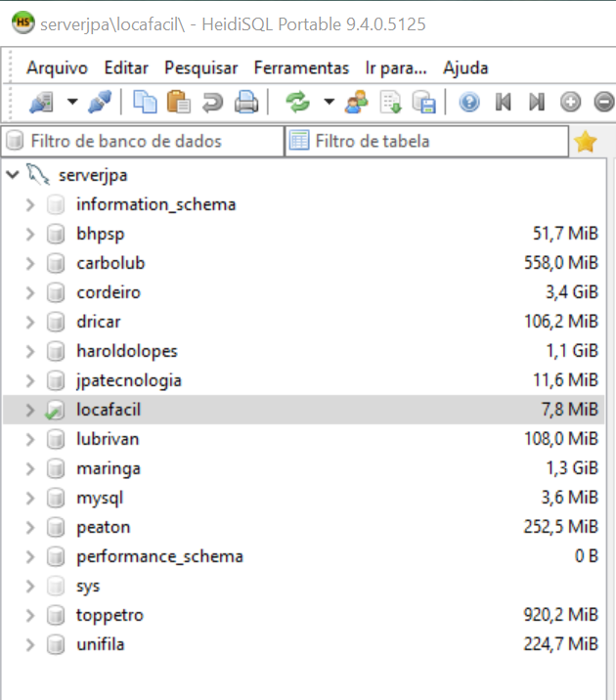Click the mysql database cylinder icon

[x=56, y=499]
